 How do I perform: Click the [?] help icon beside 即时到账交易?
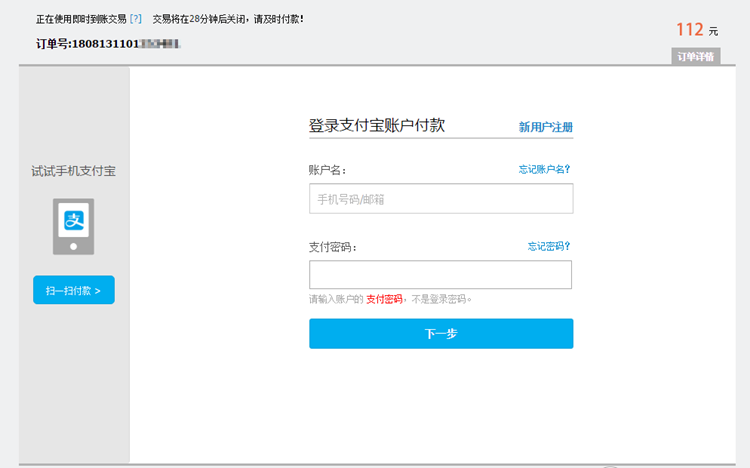(x=136, y=19)
